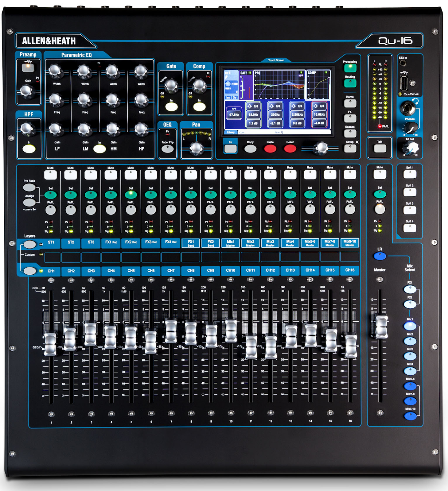
Task: Open the Scenes screen button
Action: pos(350,133)
